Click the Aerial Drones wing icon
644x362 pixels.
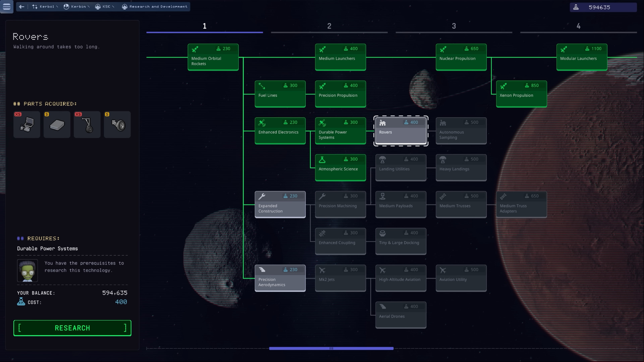coord(383,307)
